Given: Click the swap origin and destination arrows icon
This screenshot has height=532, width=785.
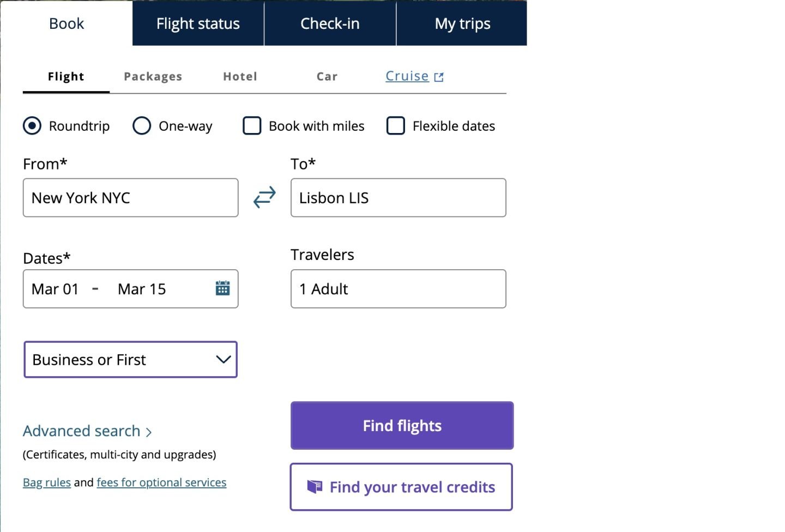Looking at the screenshot, I should click(x=264, y=197).
